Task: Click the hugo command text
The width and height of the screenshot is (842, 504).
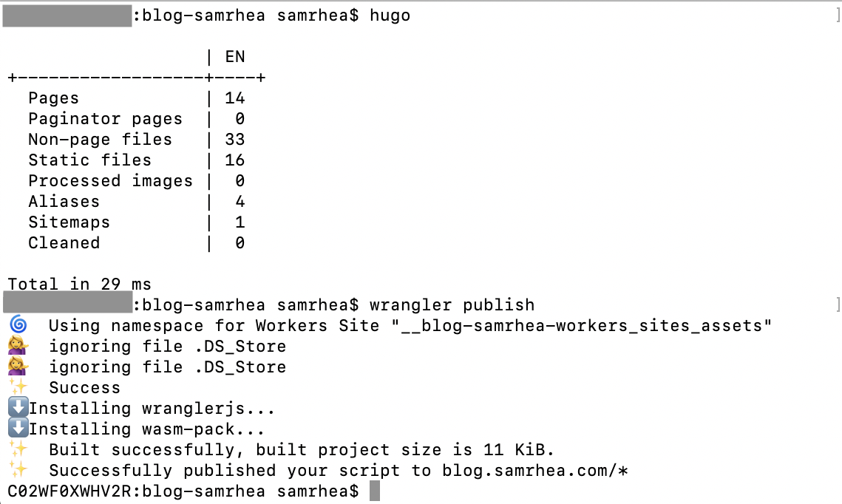Action: (390, 16)
